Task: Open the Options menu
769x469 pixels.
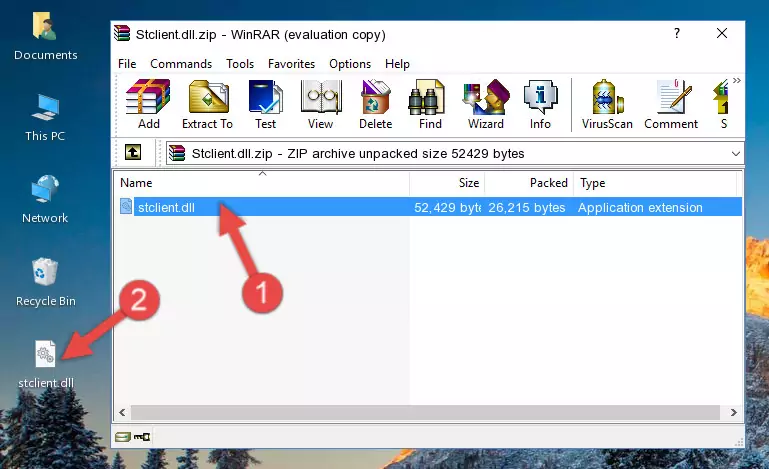Action: (x=350, y=64)
